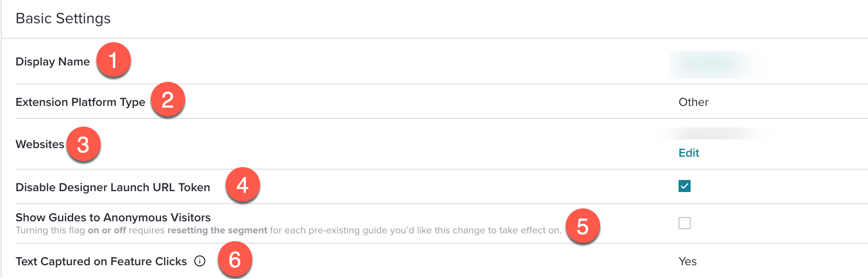Click red annotation badge number 5
868x279 pixels.
583,226
